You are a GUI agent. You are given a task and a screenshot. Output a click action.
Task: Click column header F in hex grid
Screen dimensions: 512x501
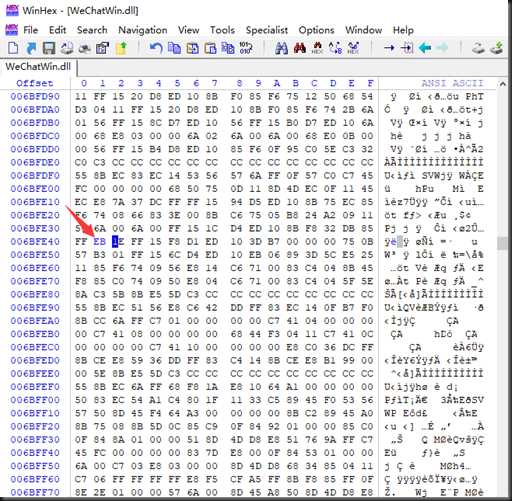tap(370, 83)
